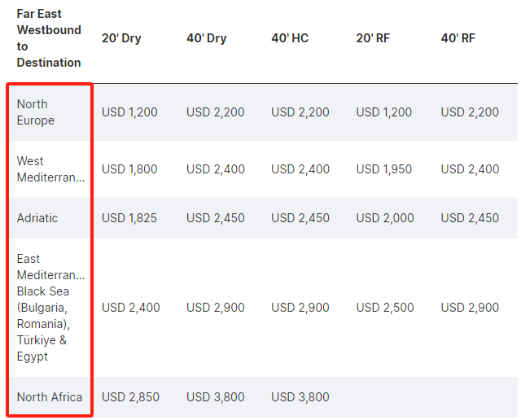Select the 40' HC column header

tap(290, 38)
